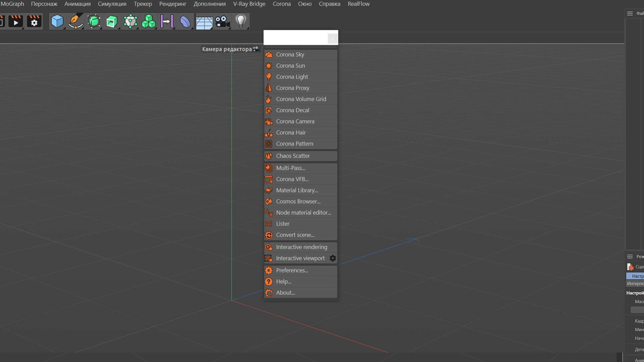Choose Corona Light menu entry
Image resolution: width=644 pixels, height=362 pixels.
pyautogui.click(x=301, y=77)
